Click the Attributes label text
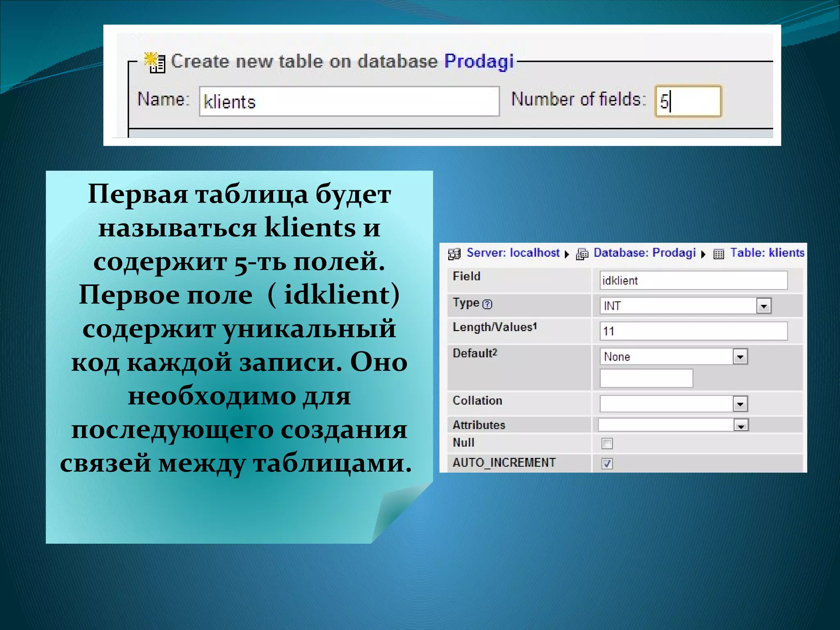 click(x=479, y=425)
